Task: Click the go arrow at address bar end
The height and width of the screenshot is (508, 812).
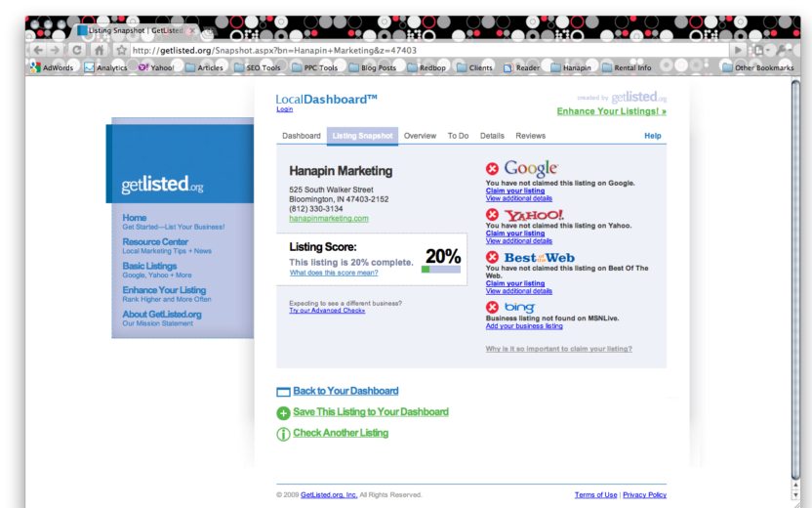Action: [x=738, y=50]
